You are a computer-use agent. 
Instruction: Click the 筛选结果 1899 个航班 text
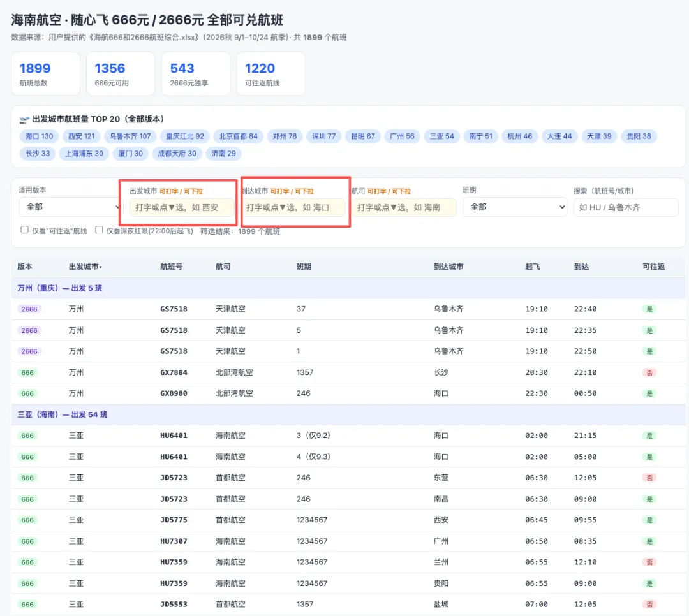[241, 231]
